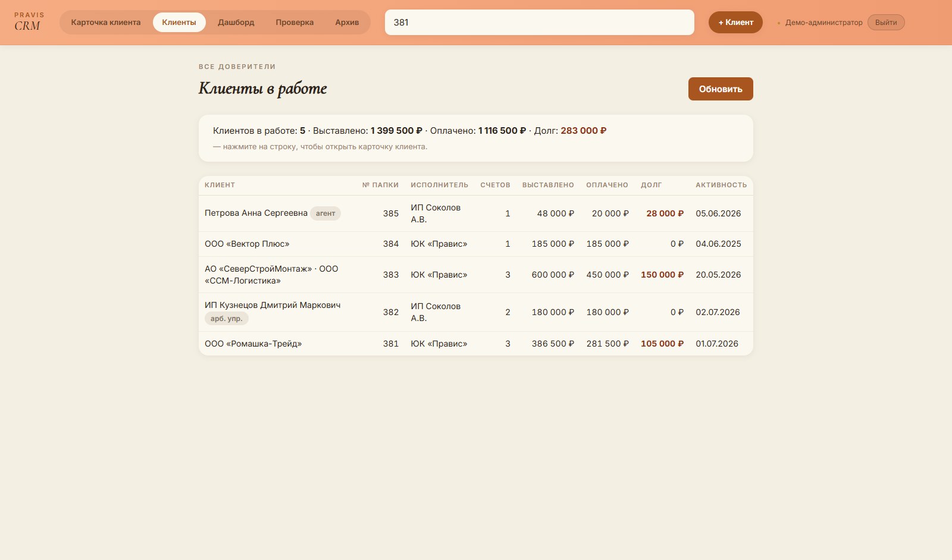Open client АО «СеверСтройМонтаж» row

click(x=476, y=275)
